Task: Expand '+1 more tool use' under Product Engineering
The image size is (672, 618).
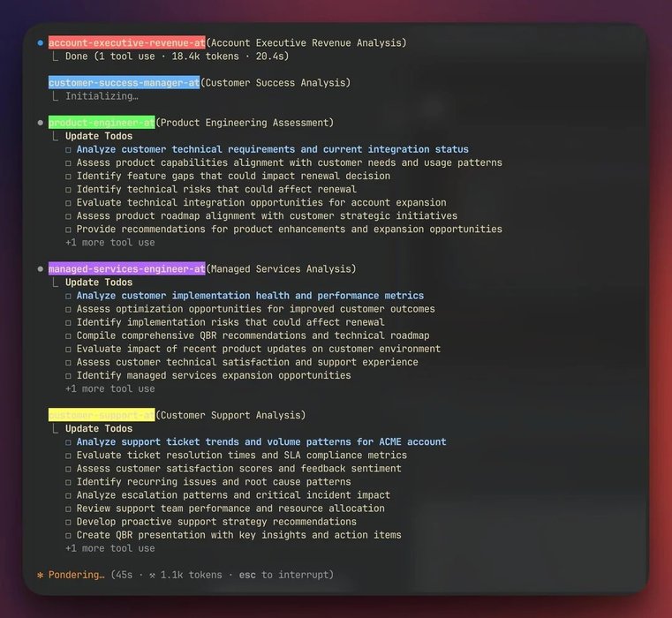Action: pyautogui.click(x=110, y=243)
